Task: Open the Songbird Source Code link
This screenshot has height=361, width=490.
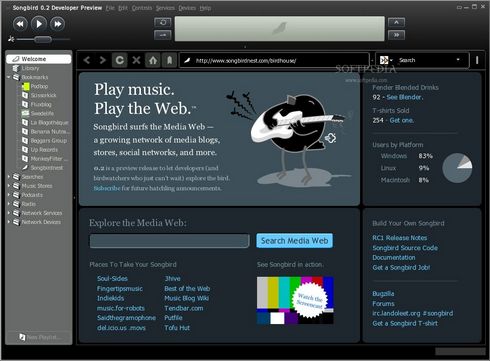Action: pyautogui.click(x=405, y=248)
